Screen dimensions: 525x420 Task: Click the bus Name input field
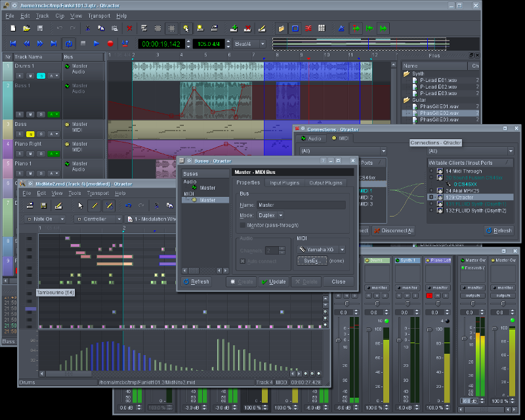301,205
